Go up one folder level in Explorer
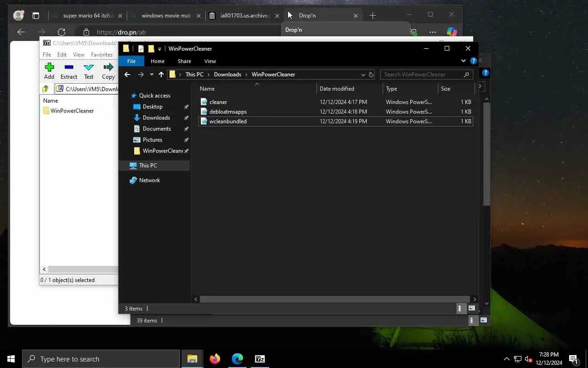 pos(161,75)
